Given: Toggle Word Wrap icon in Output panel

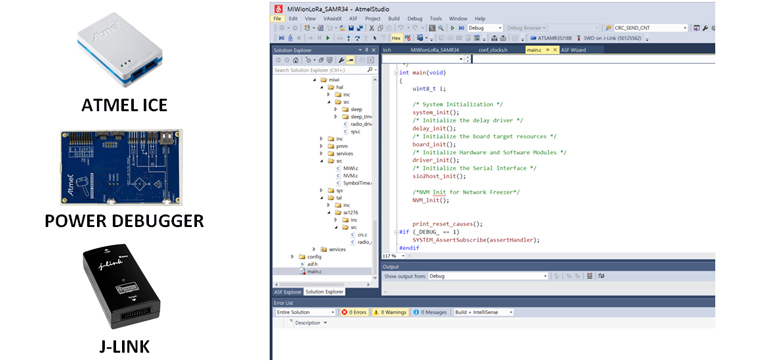Looking at the screenshot, I should [601, 276].
